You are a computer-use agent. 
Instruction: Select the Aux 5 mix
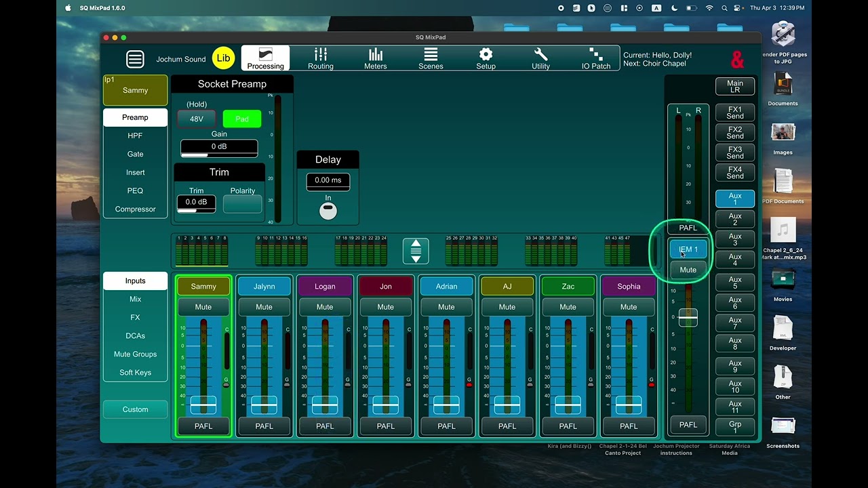(x=735, y=283)
